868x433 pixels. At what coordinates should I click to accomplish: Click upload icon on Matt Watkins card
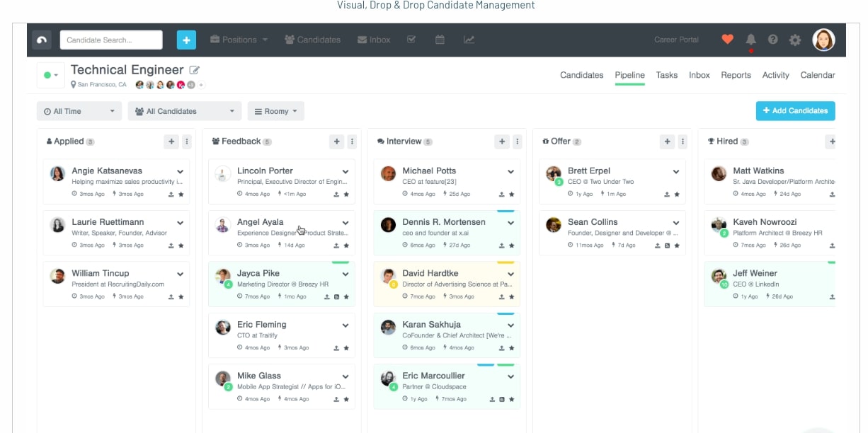pyautogui.click(x=832, y=194)
